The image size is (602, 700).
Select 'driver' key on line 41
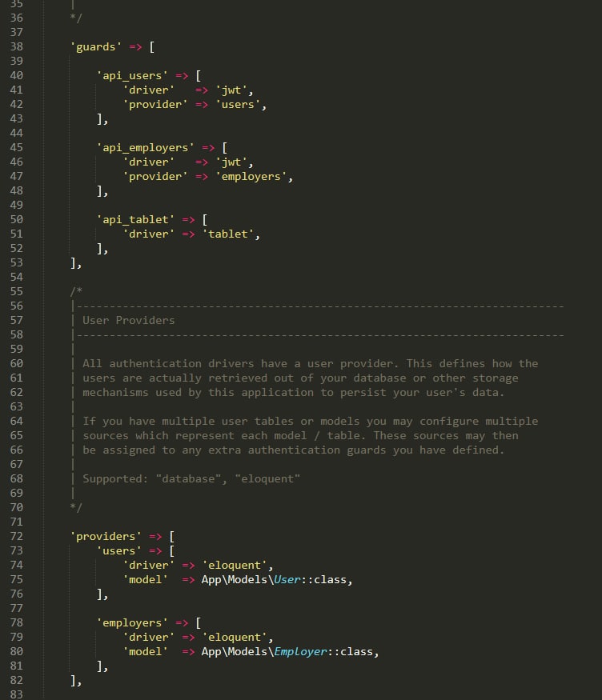[x=149, y=90]
